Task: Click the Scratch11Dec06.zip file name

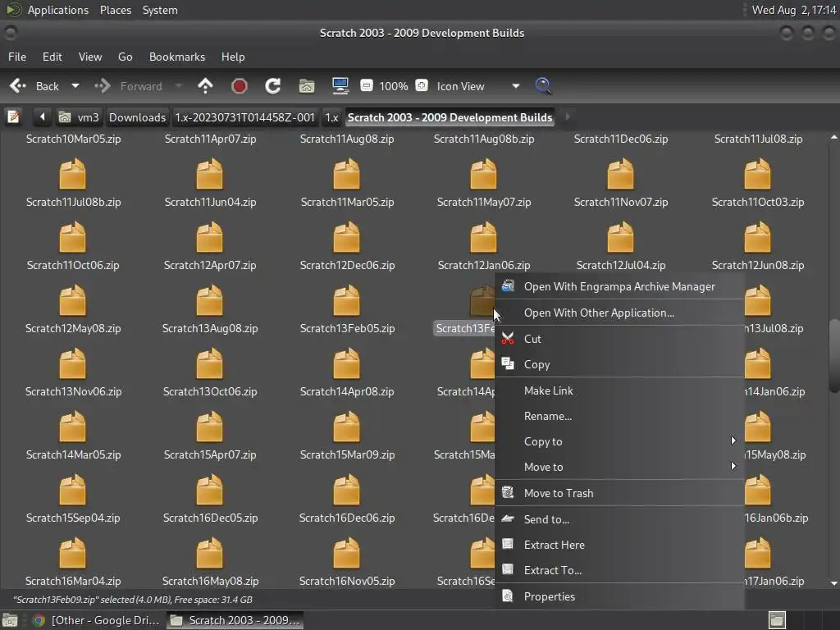Action: click(621, 139)
